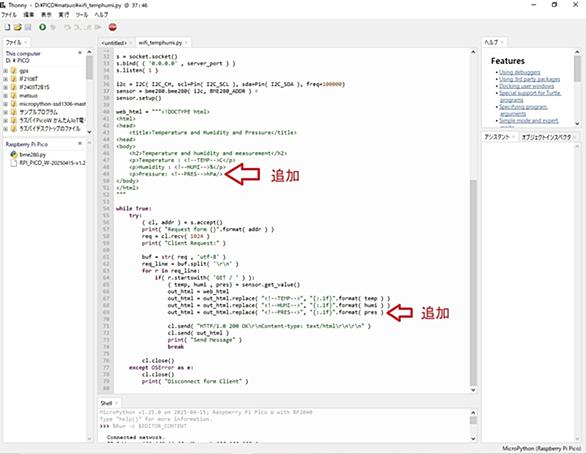Open Simple mode and expert mode link

coord(529,121)
